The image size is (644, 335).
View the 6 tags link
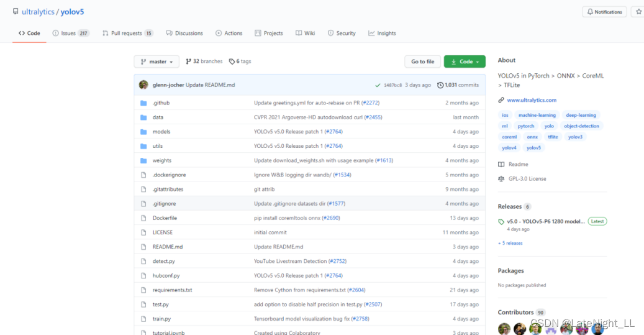click(240, 62)
